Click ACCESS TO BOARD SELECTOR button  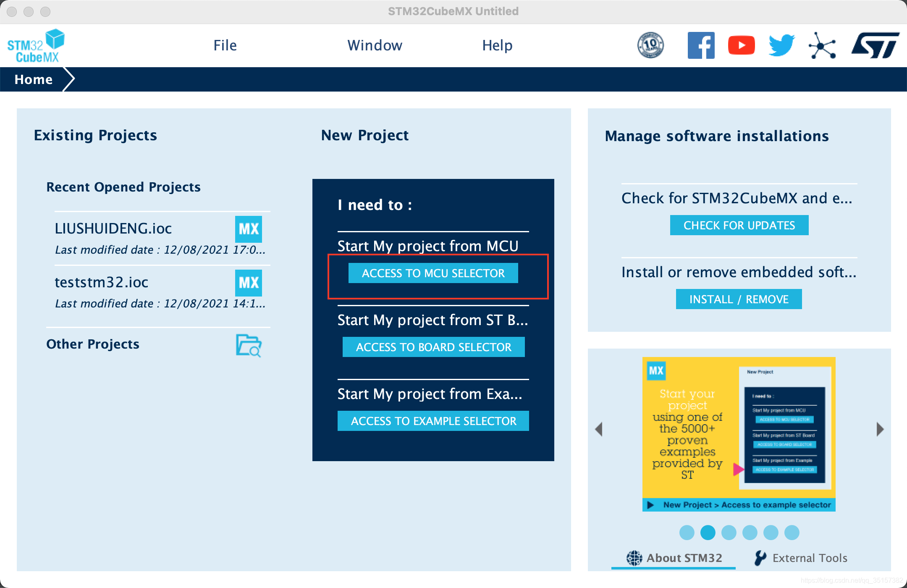click(434, 347)
